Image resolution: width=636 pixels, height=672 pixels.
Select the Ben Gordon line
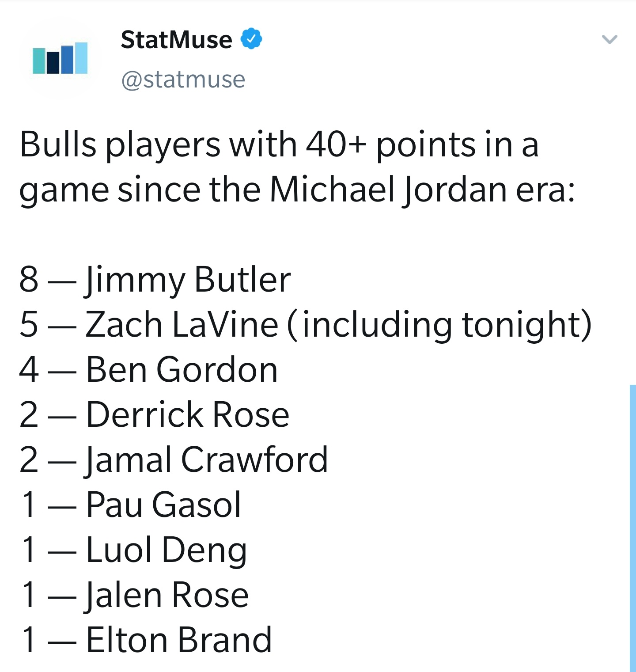(148, 370)
